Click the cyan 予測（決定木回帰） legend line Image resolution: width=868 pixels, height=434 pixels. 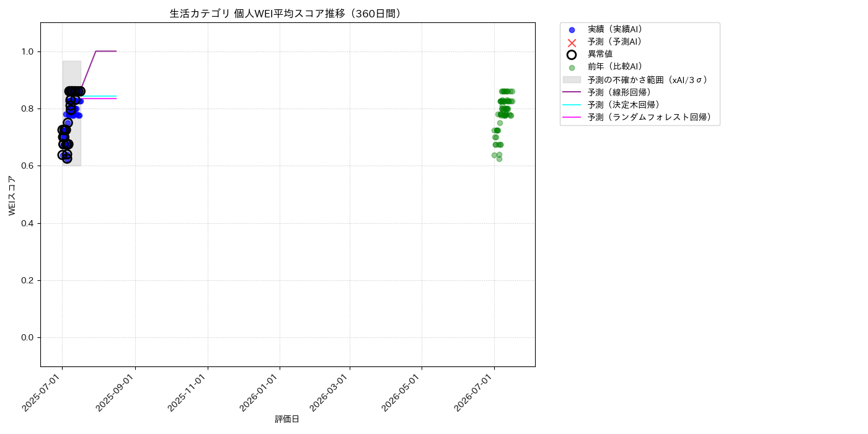(572, 105)
